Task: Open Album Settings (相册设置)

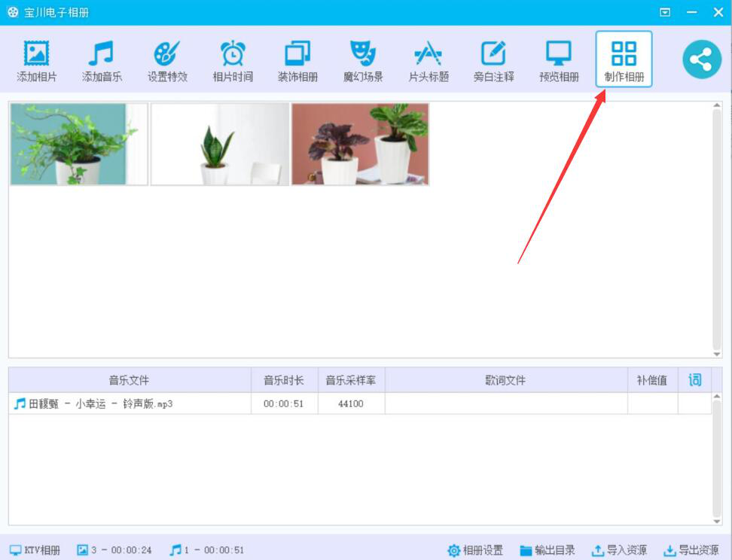Action: [x=475, y=550]
